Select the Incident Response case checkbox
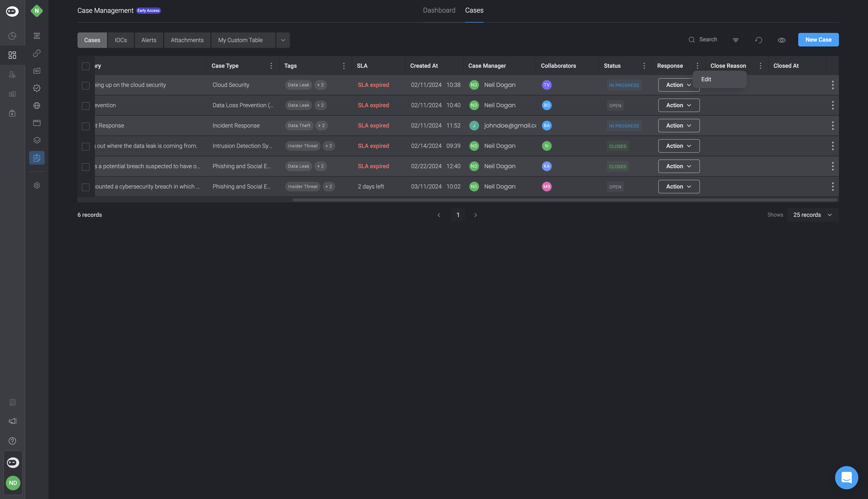 86,126
